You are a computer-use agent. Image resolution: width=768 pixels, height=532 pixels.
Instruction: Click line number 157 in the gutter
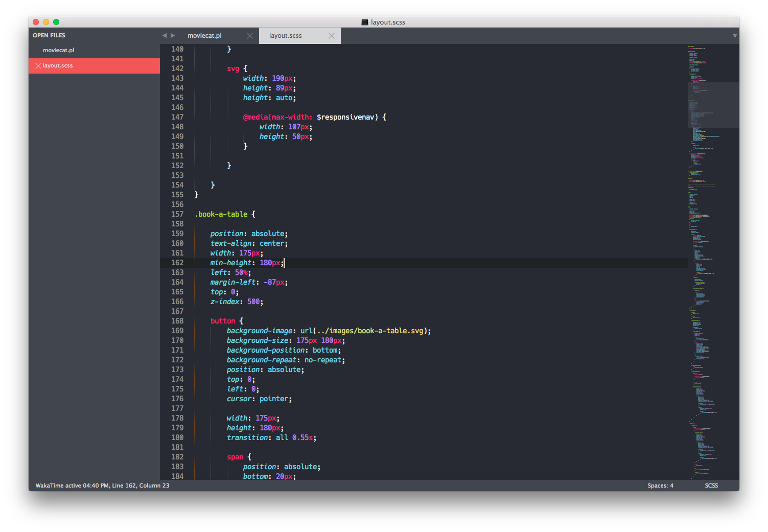pos(177,214)
